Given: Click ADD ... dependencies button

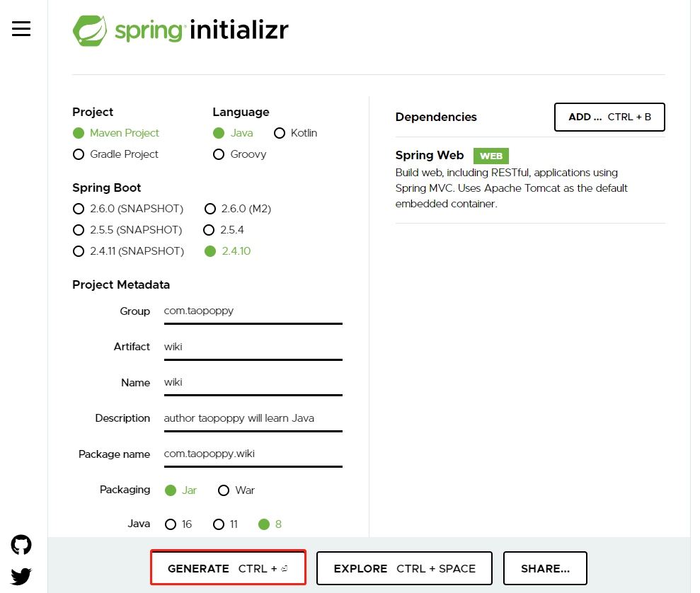Looking at the screenshot, I should [609, 117].
